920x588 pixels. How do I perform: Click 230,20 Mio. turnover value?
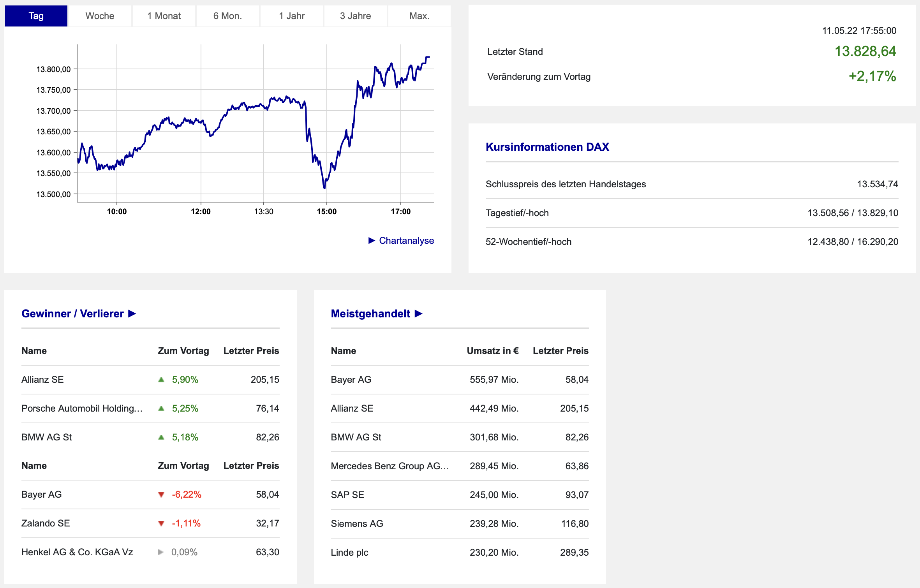(494, 553)
